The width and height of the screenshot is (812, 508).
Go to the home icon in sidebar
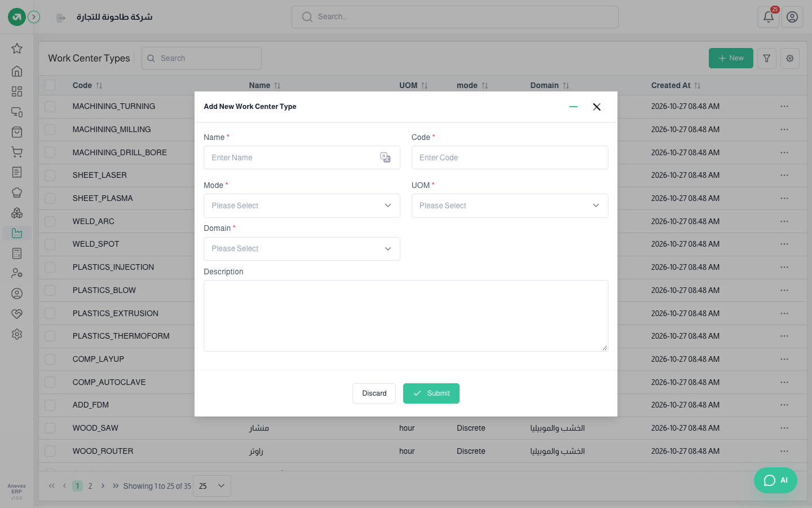click(17, 71)
